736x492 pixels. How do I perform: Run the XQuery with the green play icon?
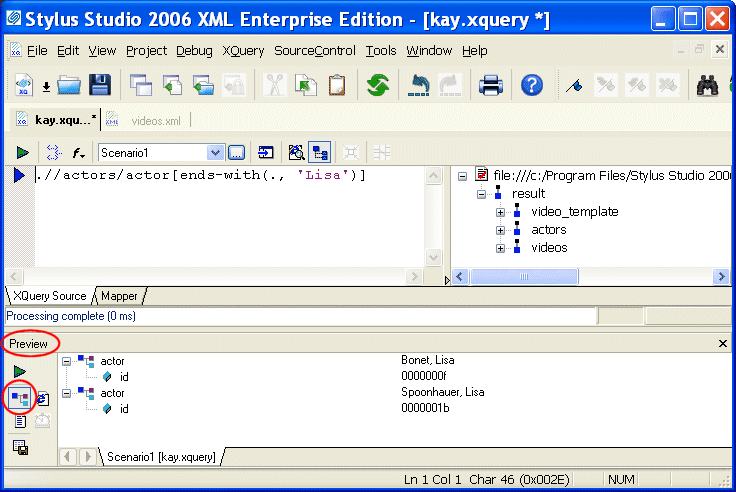click(22, 153)
